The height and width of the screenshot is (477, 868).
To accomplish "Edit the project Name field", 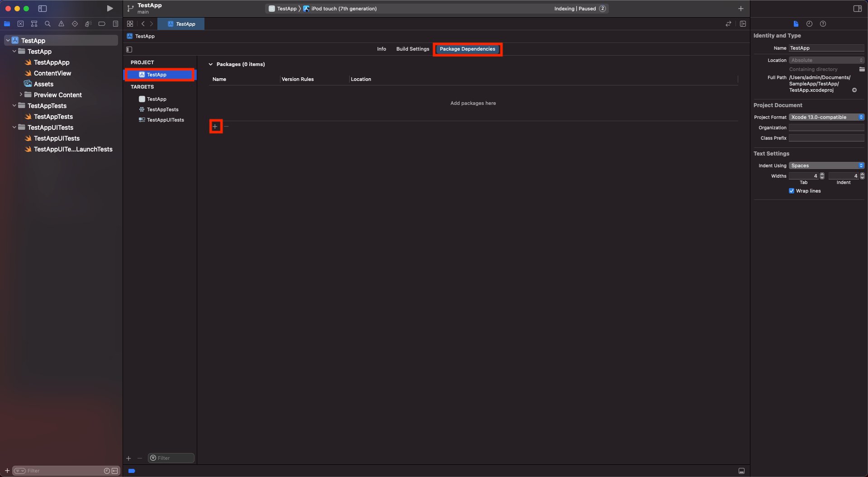I will 826,48.
